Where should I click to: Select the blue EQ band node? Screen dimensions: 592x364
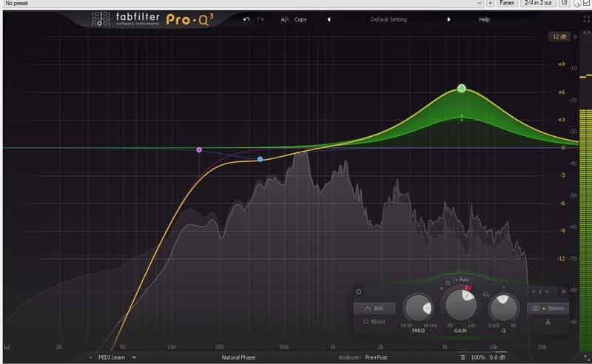tap(260, 159)
